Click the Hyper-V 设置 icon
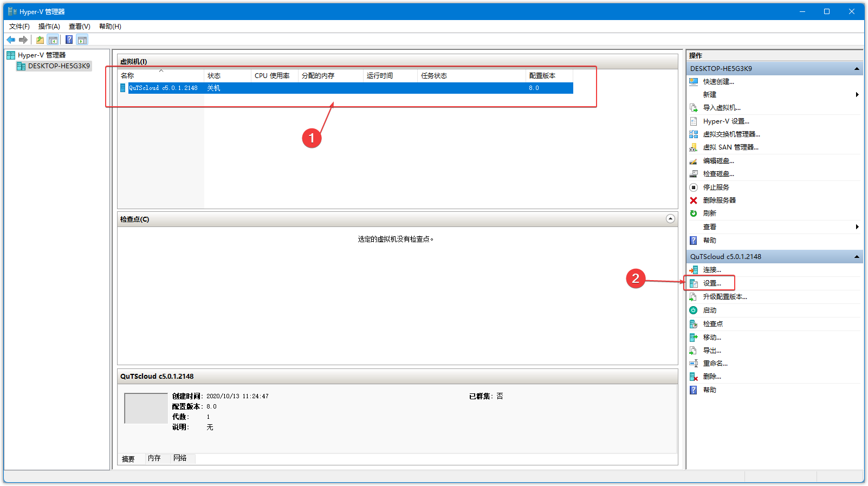 pyautogui.click(x=694, y=121)
